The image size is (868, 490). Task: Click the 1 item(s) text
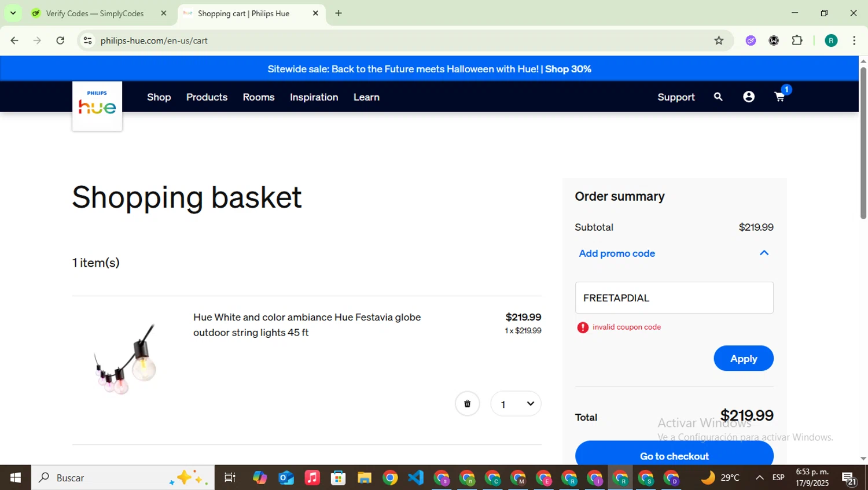(96, 263)
